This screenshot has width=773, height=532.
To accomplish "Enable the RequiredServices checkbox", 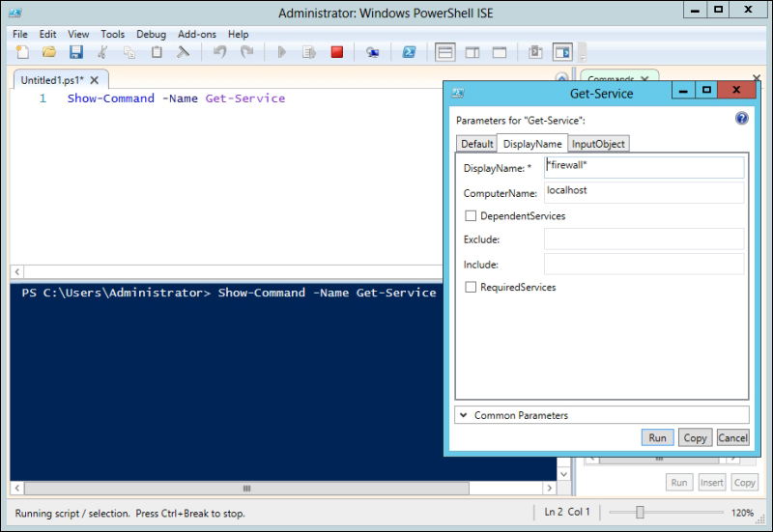I will click(471, 287).
